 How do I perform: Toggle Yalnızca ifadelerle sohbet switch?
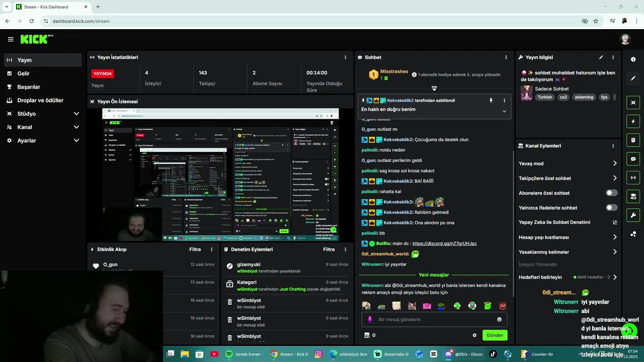pyautogui.click(x=611, y=208)
